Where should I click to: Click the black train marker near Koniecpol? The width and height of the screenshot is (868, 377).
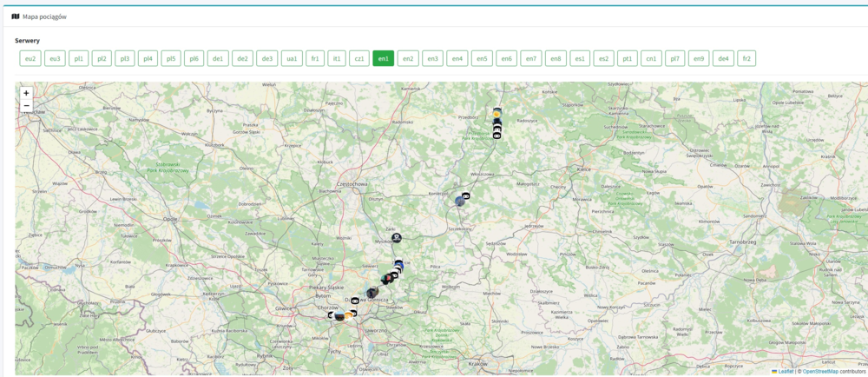point(466,196)
